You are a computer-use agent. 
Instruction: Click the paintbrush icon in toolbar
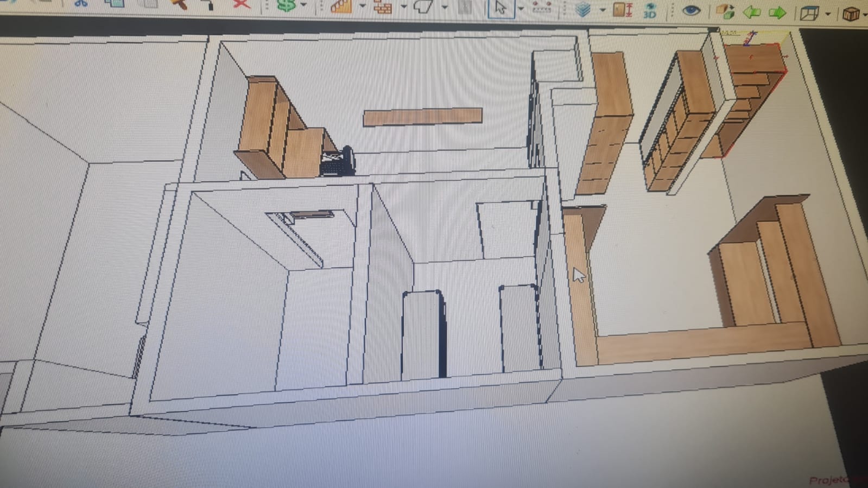pos(179,4)
